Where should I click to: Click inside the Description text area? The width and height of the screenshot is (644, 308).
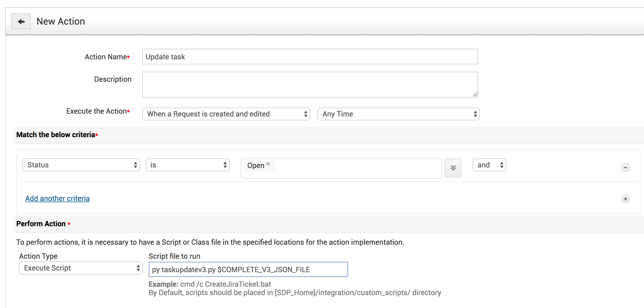click(x=310, y=85)
